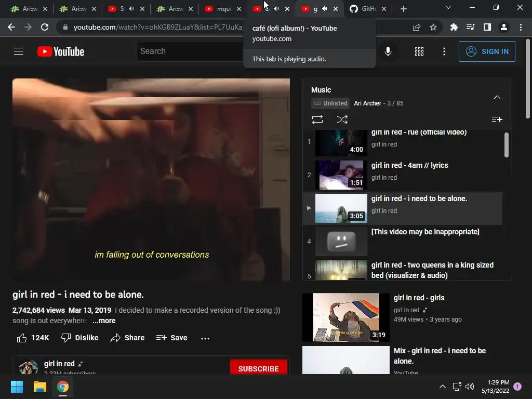The image size is (532, 399).
Task: Go to the YouTube home logo
Action: coord(61,51)
